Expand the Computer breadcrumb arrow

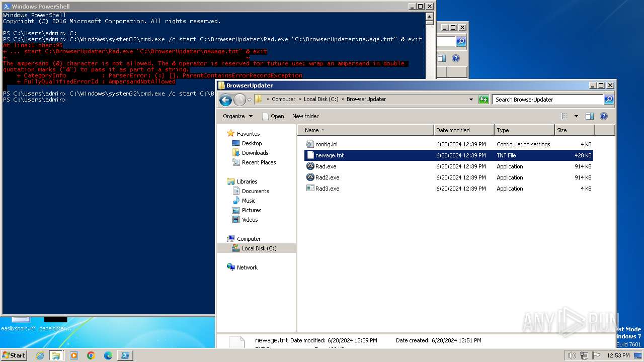(x=300, y=100)
